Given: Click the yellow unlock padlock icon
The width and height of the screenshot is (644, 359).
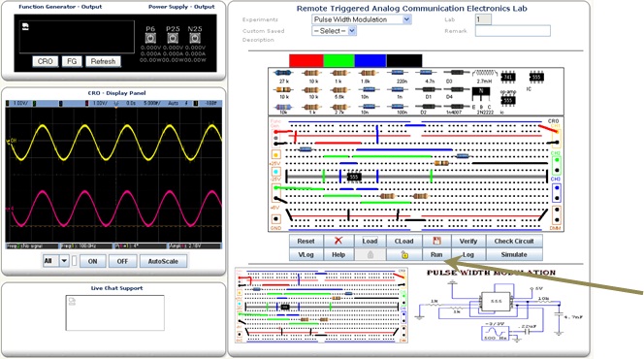Looking at the screenshot, I should pos(404,254).
